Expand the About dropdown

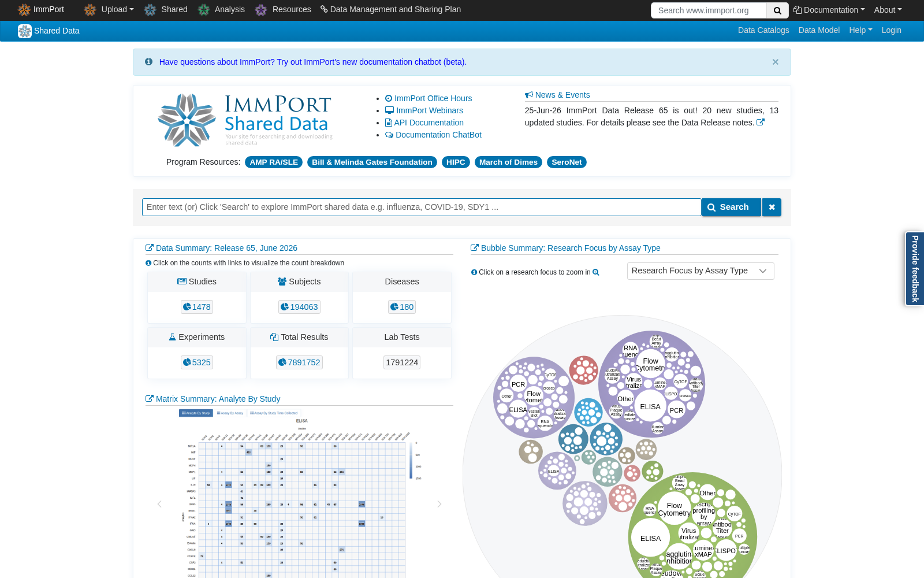coord(888,10)
